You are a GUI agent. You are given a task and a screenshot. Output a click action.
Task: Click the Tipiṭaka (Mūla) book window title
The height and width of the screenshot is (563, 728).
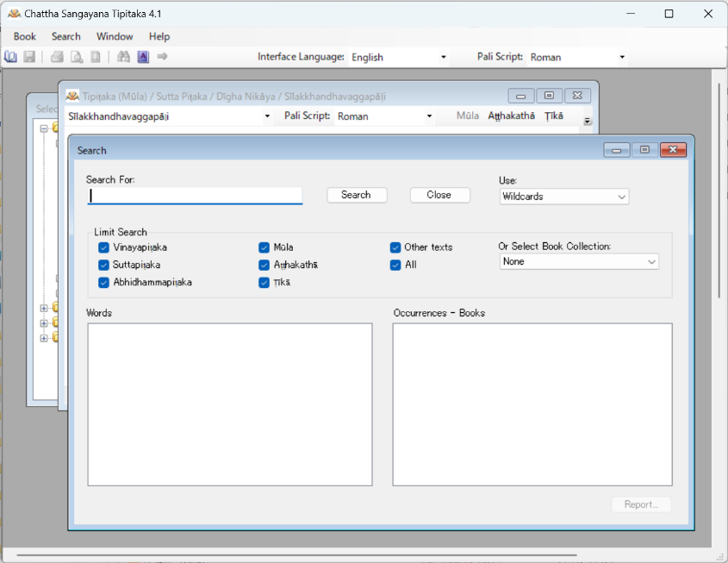click(234, 97)
